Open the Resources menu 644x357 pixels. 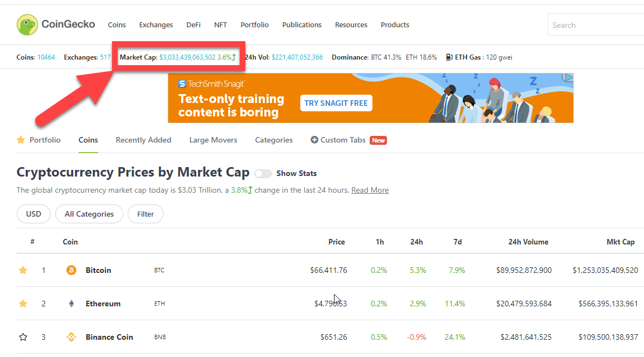[351, 25]
